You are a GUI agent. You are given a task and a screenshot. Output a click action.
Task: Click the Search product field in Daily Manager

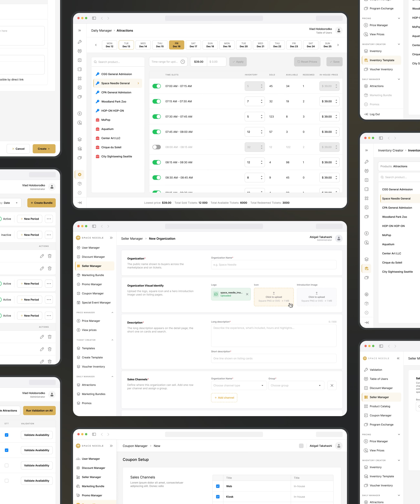pyautogui.click(x=118, y=62)
